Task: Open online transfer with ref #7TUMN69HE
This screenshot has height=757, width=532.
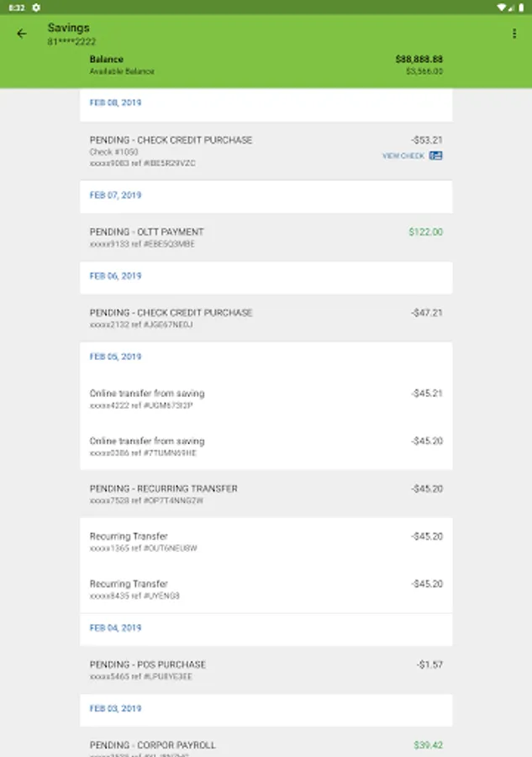Action: tap(266, 446)
